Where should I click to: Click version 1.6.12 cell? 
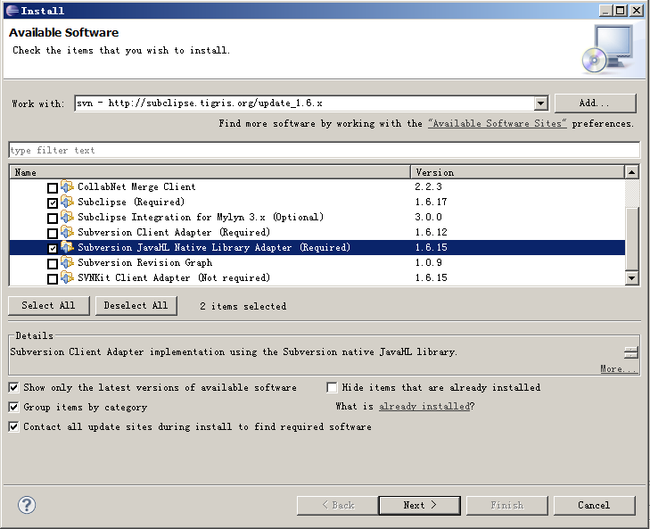tap(431, 232)
